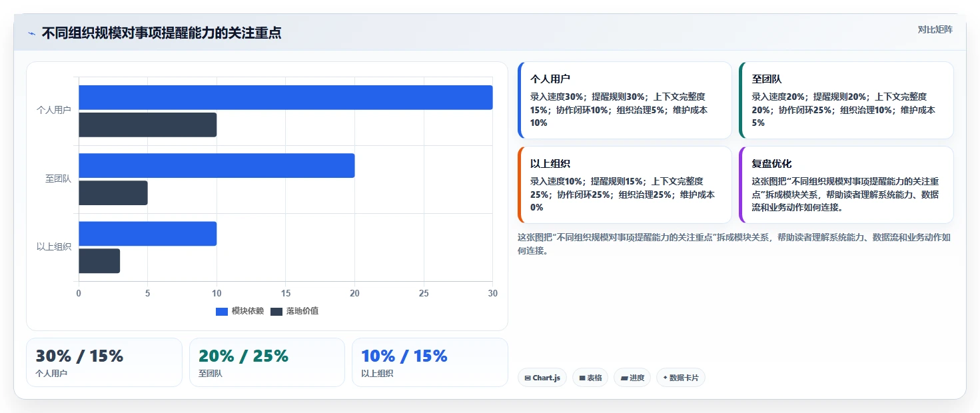Click 以上组织 caption under the 10% / 15% stat

point(377,374)
